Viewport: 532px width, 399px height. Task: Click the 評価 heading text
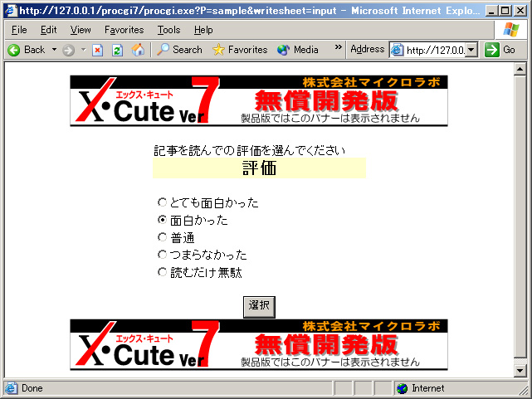(259, 168)
